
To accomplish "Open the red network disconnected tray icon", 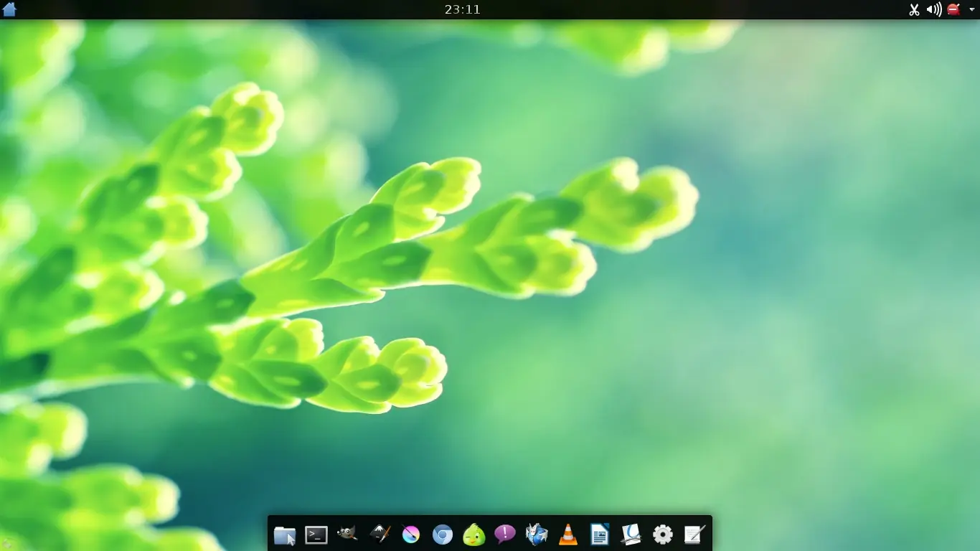I will tap(953, 9).
